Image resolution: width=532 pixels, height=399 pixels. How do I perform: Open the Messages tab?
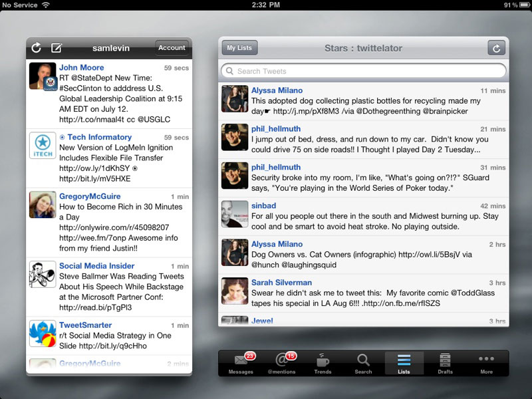click(241, 364)
